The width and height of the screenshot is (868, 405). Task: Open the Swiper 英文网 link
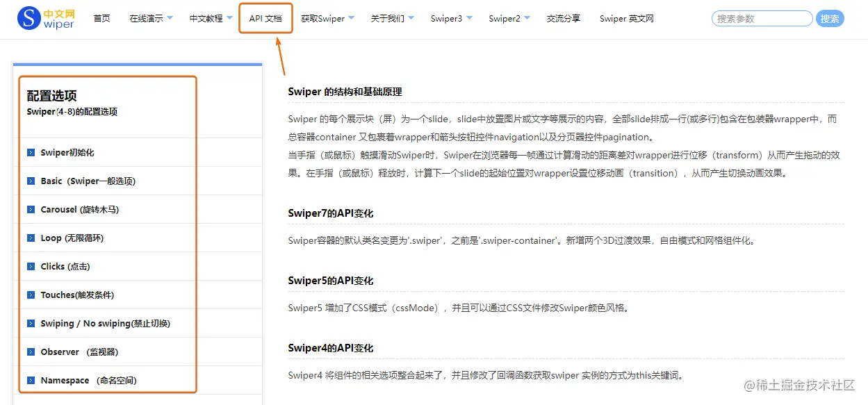[627, 19]
